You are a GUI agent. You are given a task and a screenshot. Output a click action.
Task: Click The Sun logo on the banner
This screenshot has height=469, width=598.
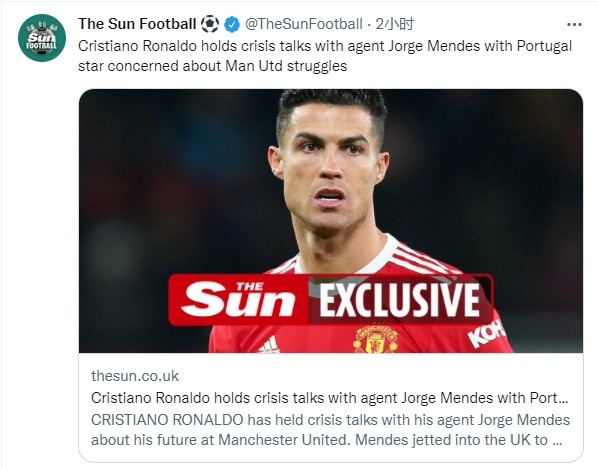coord(239,300)
